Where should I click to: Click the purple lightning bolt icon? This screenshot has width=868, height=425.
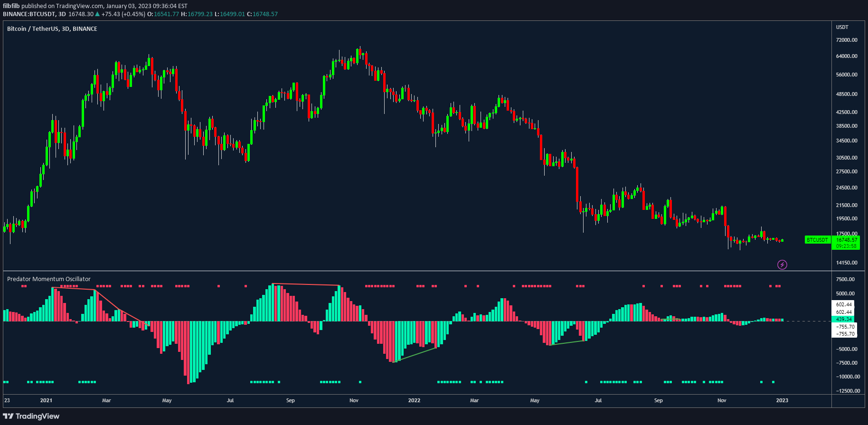(782, 264)
